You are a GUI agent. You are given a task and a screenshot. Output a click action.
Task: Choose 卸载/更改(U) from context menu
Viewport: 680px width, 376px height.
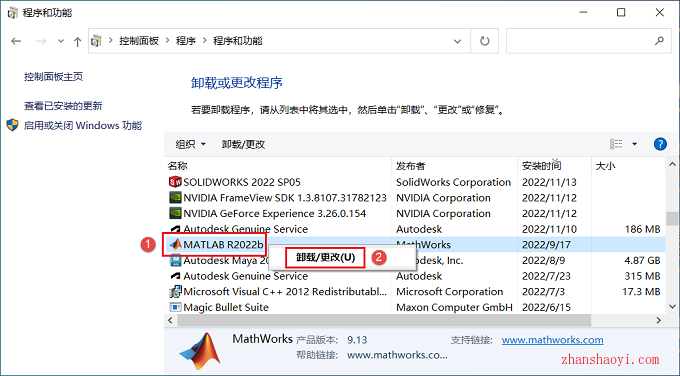325,258
